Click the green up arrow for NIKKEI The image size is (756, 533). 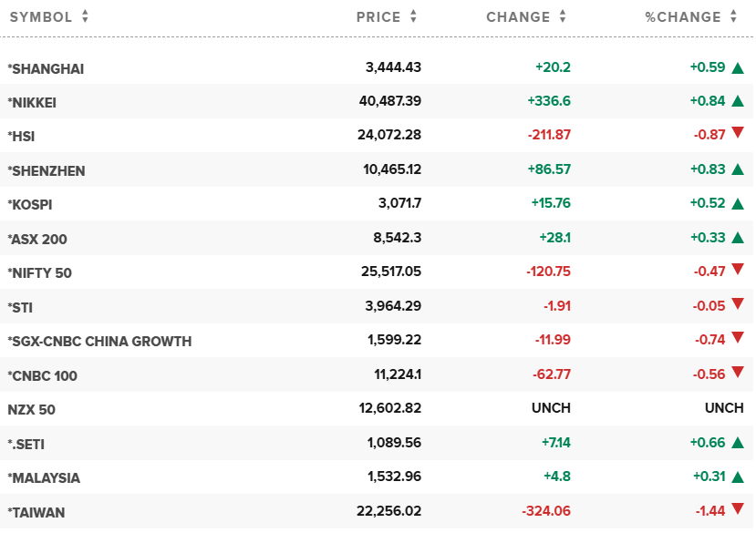click(x=738, y=101)
